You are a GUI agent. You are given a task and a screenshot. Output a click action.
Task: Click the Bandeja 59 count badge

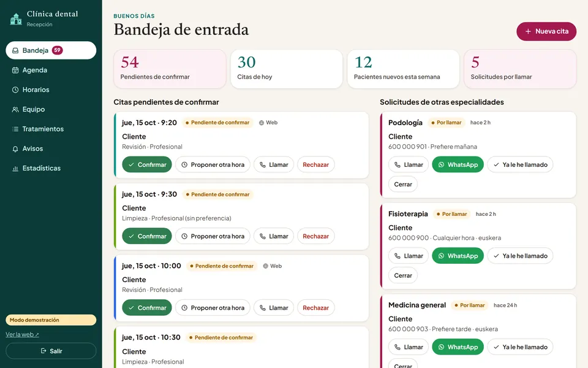[x=57, y=50]
